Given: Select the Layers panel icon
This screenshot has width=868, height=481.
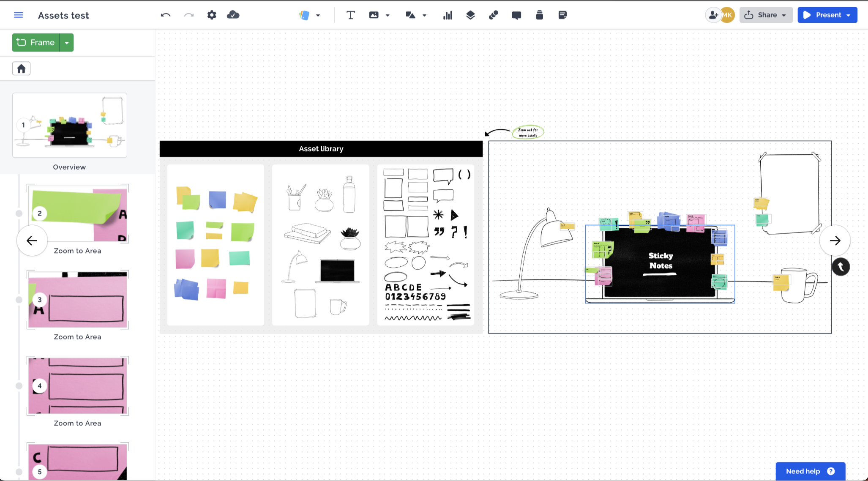Looking at the screenshot, I should coord(471,15).
